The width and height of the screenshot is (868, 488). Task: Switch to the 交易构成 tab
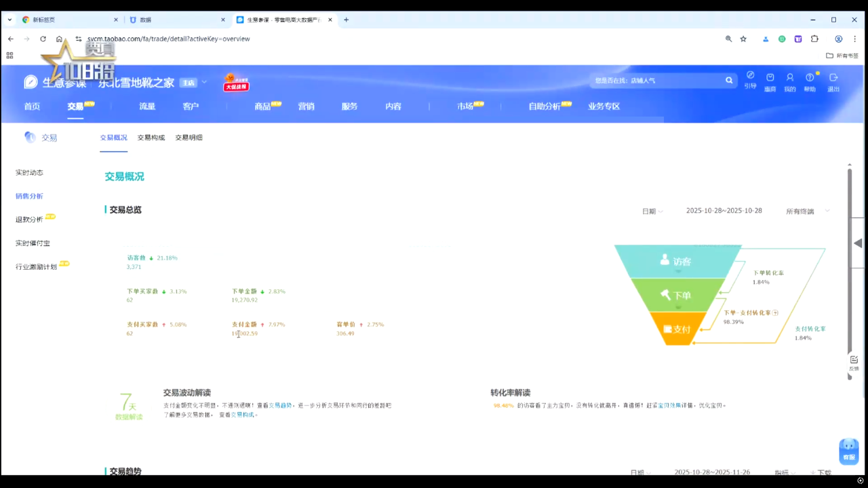click(x=151, y=138)
